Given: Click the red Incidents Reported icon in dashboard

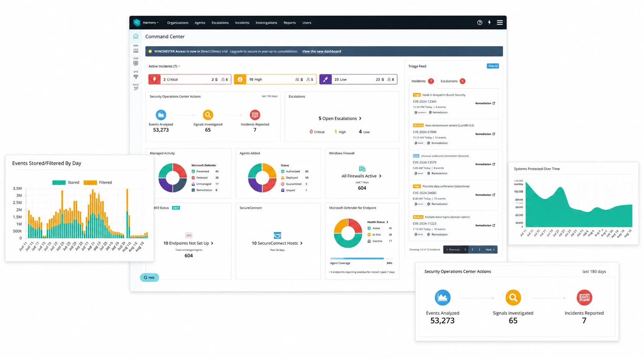Looking at the screenshot, I should 255,114.
